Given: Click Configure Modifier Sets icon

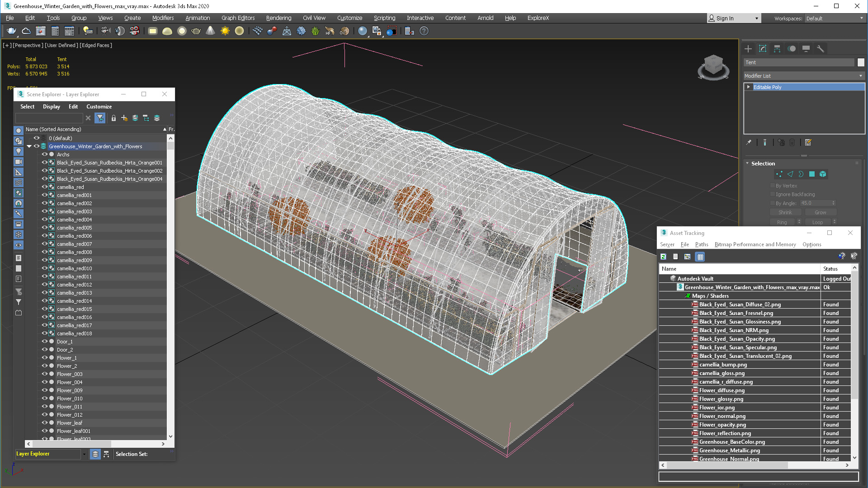Looking at the screenshot, I should pyautogui.click(x=808, y=142).
